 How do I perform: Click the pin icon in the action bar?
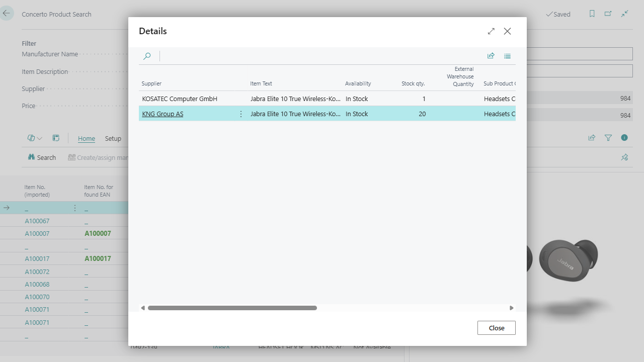click(x=624, y=157)
